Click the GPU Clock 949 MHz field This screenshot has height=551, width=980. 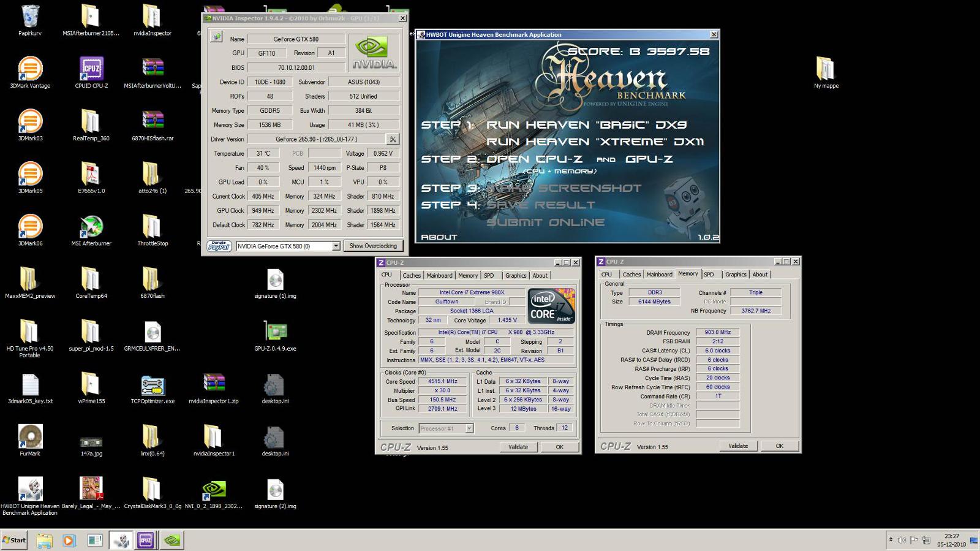(x=263, y=210)
